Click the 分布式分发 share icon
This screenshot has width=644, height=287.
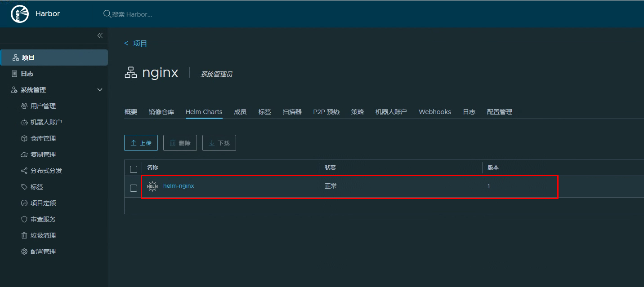tap(24, 171)
